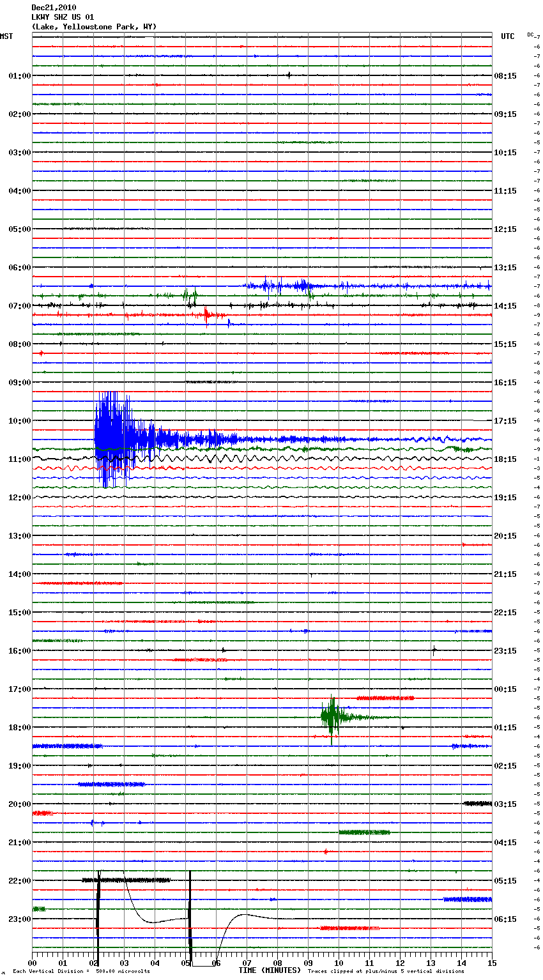Select the 22:00 MST row label
Image resolution: width=543 pixels, height=980 pixels.
[x=19, y=881]
